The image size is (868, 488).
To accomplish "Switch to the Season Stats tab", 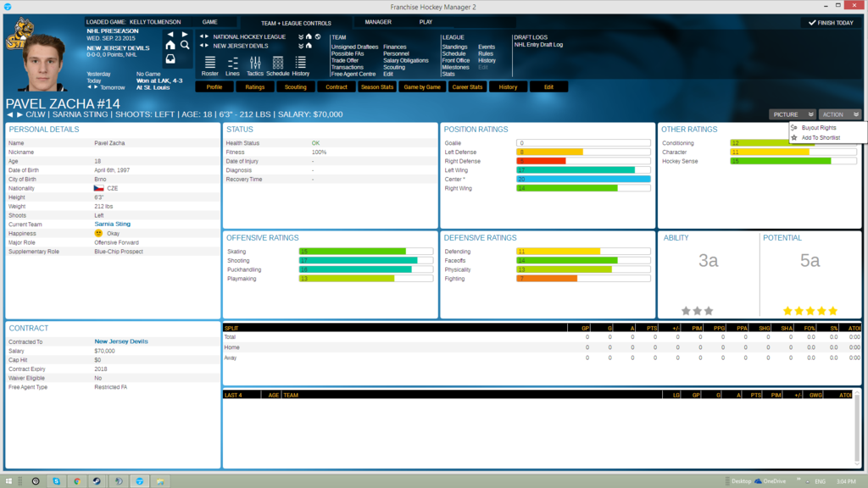I will click(377, 86).
